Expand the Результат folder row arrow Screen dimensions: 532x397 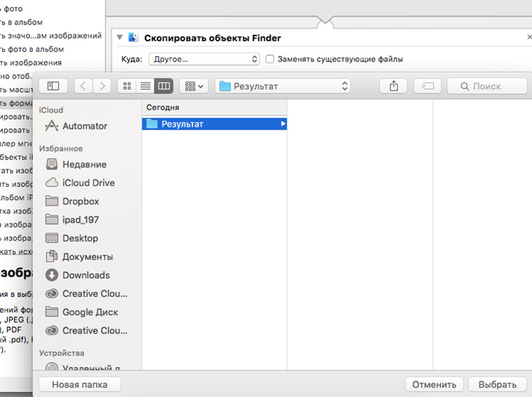coord(283,124)
